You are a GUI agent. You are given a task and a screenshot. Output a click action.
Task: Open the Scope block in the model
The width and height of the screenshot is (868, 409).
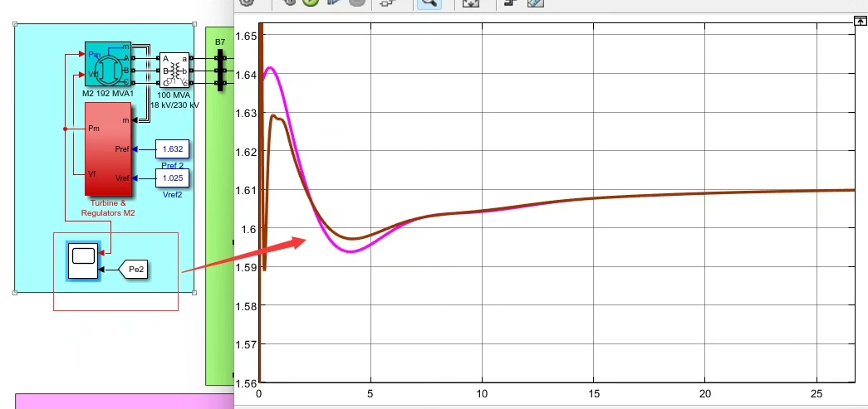83,260
